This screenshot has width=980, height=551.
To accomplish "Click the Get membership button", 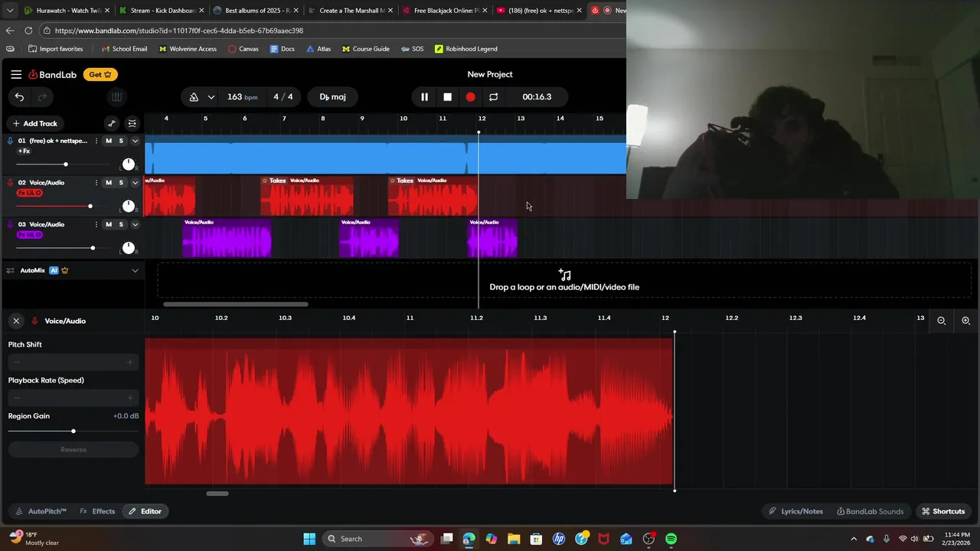I will (100, 74).
